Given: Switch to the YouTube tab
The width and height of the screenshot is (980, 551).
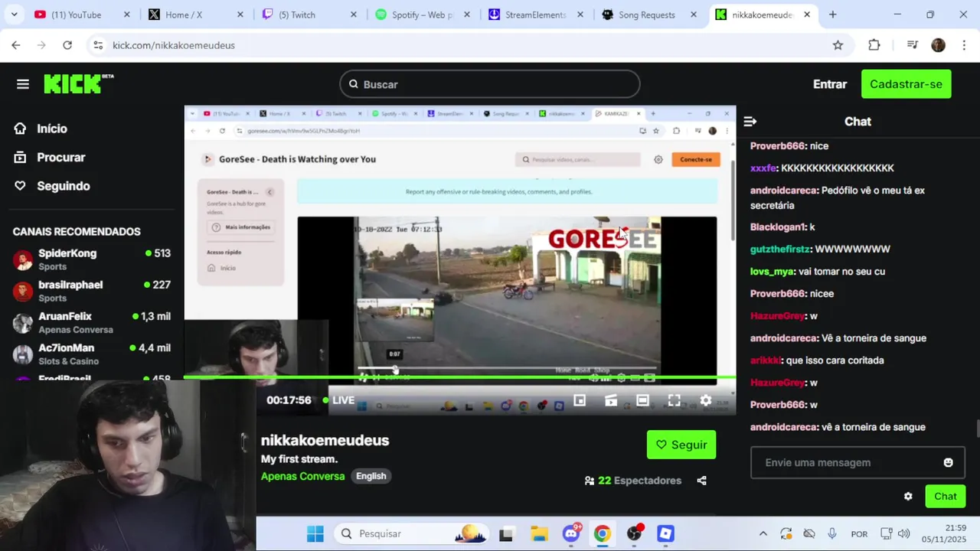Looking at the screenshot, I should (82, 15).
